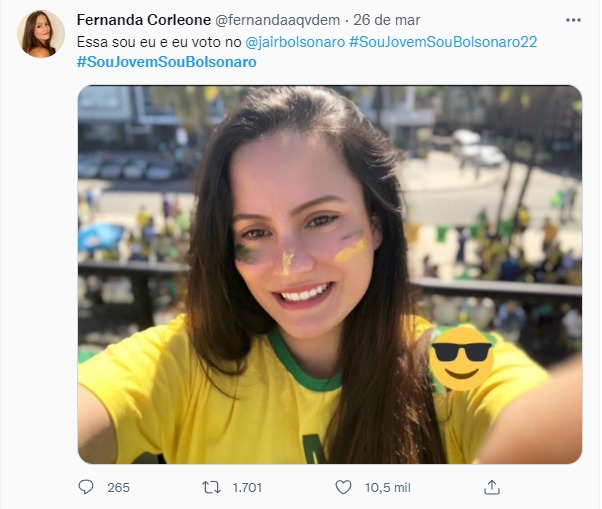Open the tweet's more options menu

click(571, 20)
